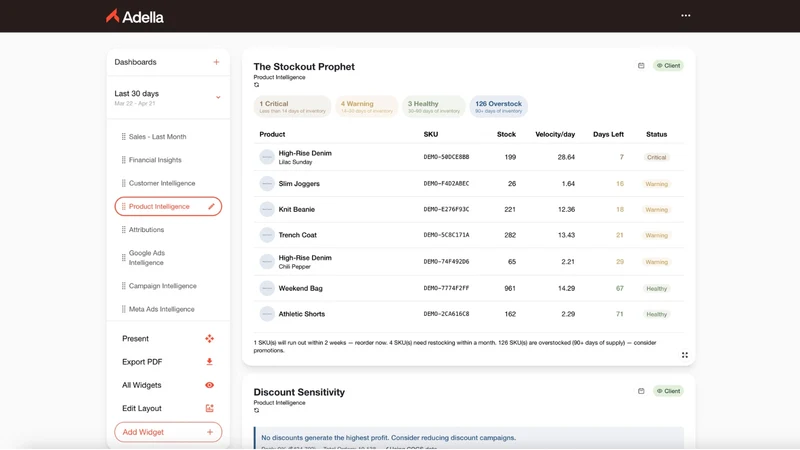The width and height of the screenshot is (800, 450).
Task: Edit Product Intelligence with pencil icon
Action: 212,206
